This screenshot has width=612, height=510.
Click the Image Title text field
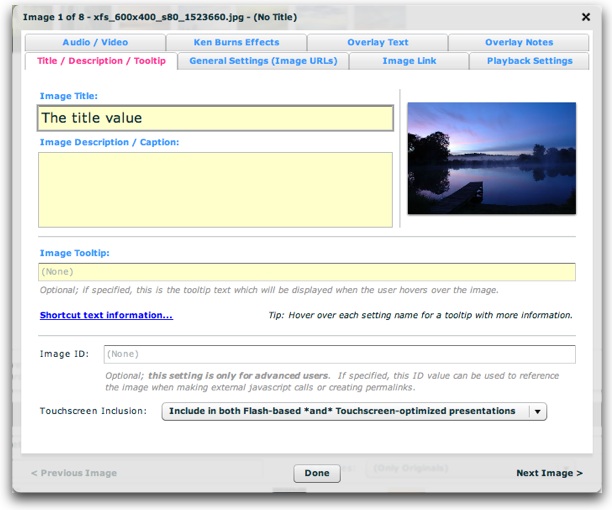pyautogui.click(x=215, y=118)
